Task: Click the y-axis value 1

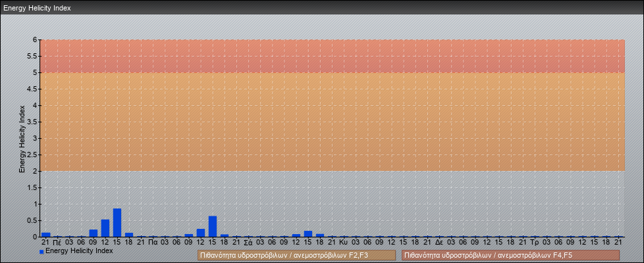Action: pyautogui.click(x=36, y=204)
